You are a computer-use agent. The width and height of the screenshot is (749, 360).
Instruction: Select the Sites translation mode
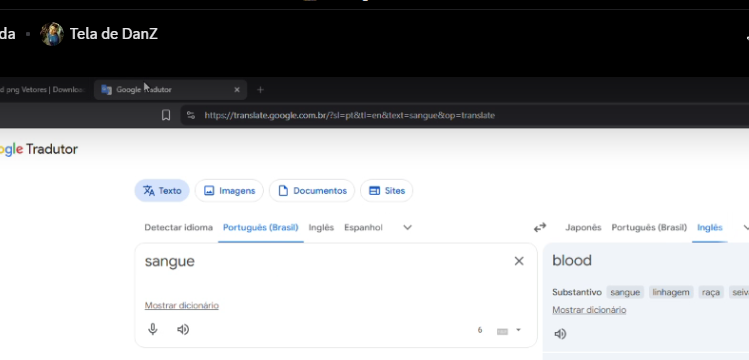pos(386,191)
